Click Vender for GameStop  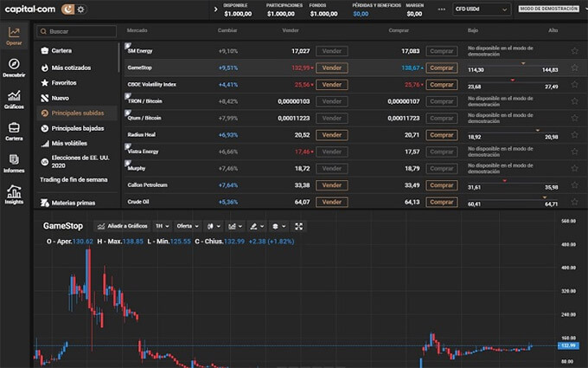tap(332, 68)
